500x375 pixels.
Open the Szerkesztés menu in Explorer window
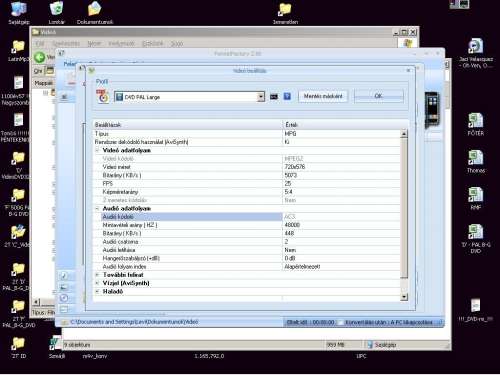click(66, 44)
